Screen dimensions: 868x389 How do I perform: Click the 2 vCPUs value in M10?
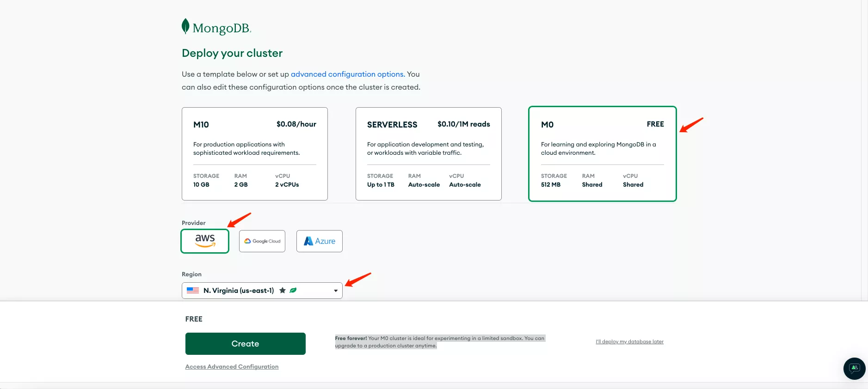click(287, 185)
